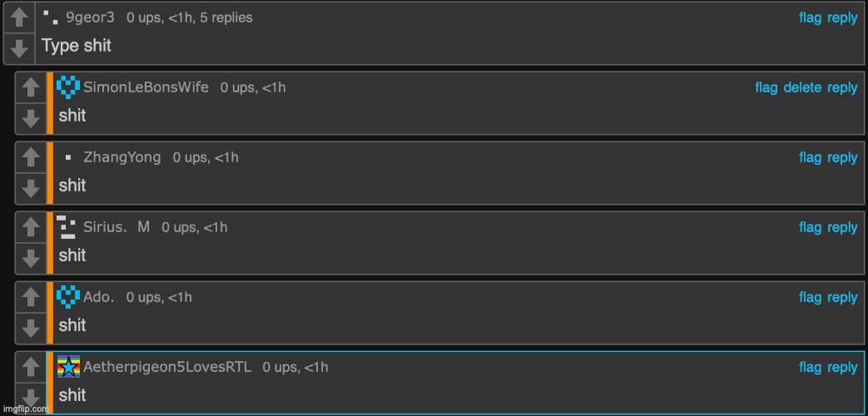The image size is (868, 416).
Task: Upvote the 9geor3 comment
Action: [x=19, y=17]
